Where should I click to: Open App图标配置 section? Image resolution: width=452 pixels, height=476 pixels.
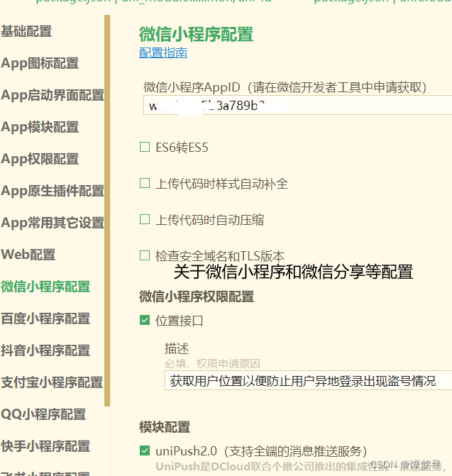40,63
